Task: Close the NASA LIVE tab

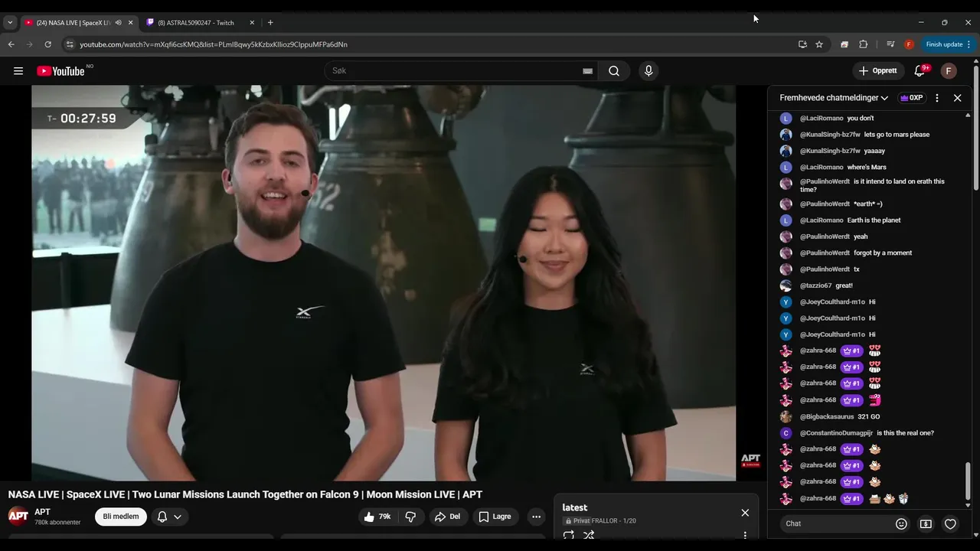Action: coord(130,23)
